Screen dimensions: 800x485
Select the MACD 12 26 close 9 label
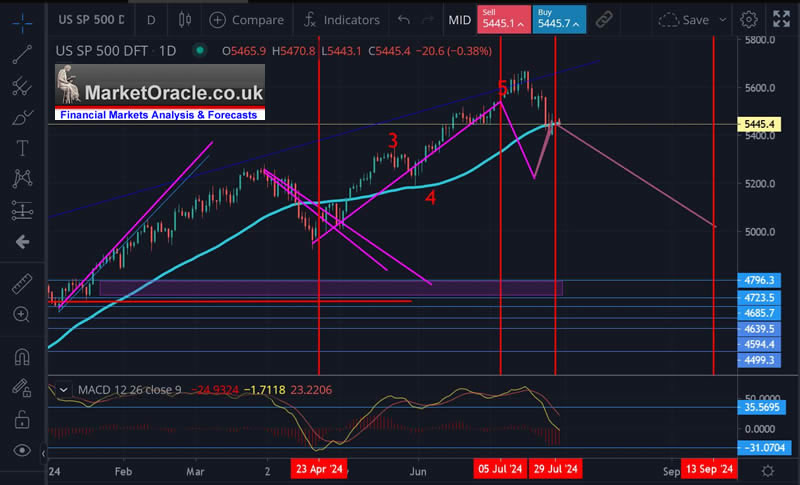[x=130, y=390]
